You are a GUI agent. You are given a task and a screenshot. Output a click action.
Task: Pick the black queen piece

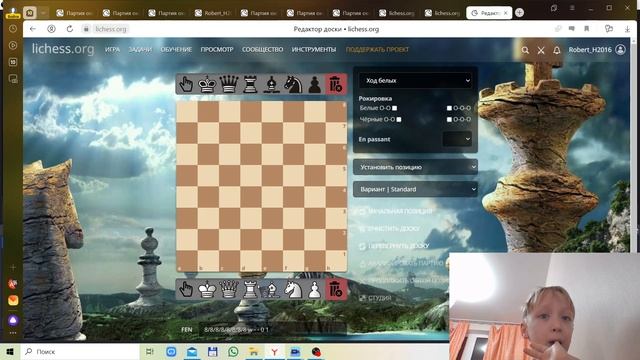pyautogui.click(x=229, y=84)
